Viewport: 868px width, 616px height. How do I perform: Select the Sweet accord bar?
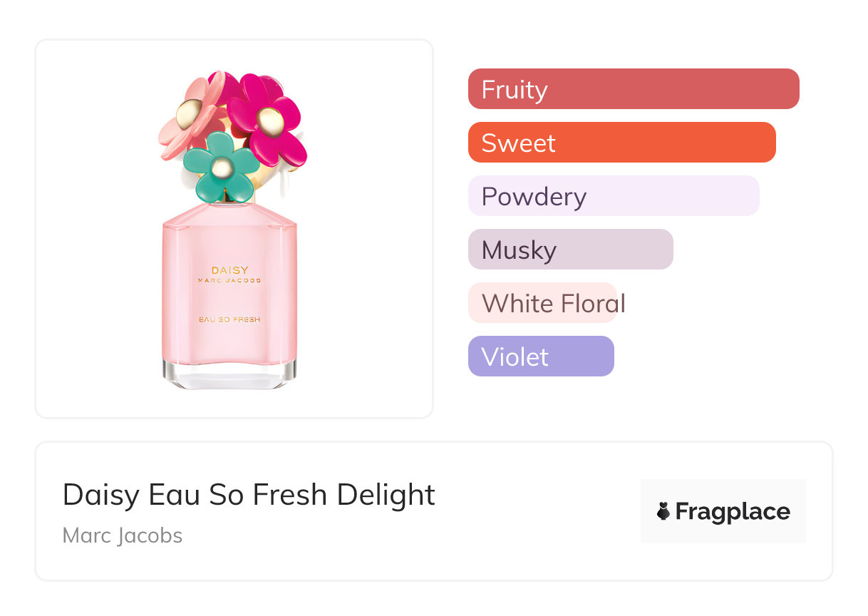point(621,143)
